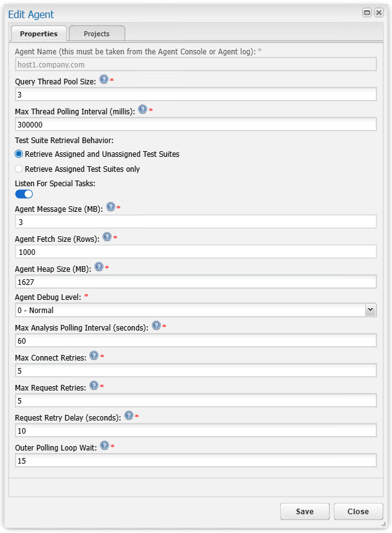This screenshot has height=533, width=392.
Task: Expand the Agent Debug Level dropdown arrow
Action: coord(371,310)
